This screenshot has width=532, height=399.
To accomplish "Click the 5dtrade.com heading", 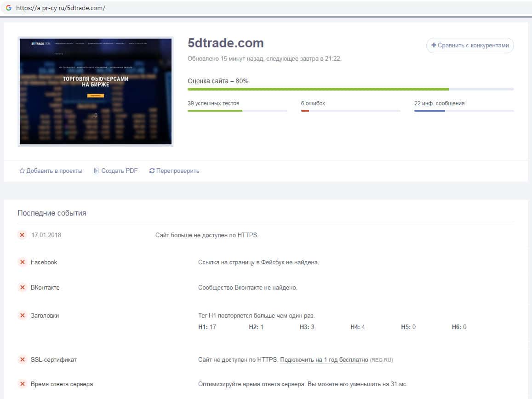I will 225,43.
